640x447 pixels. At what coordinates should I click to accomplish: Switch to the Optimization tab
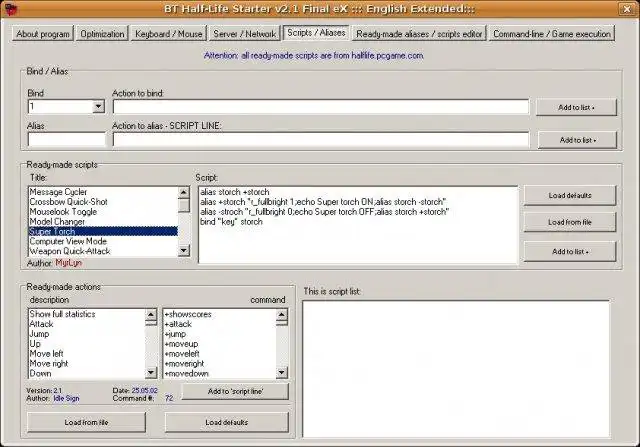[x=102, y=34]
